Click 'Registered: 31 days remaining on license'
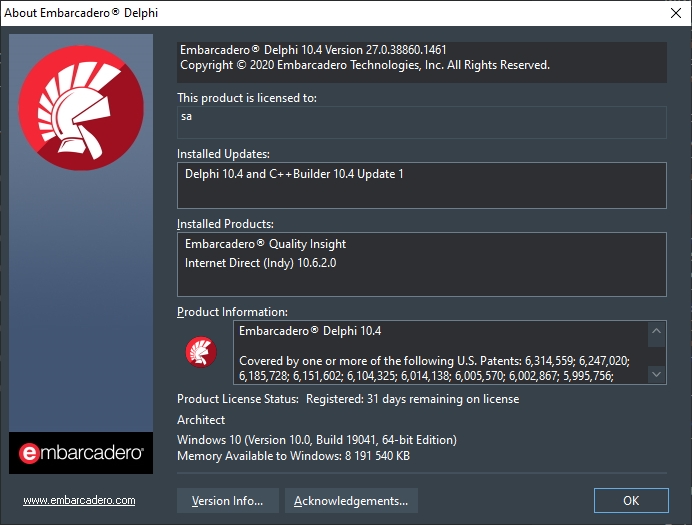Screen dimensions: 692x525 tap(413, 399)
